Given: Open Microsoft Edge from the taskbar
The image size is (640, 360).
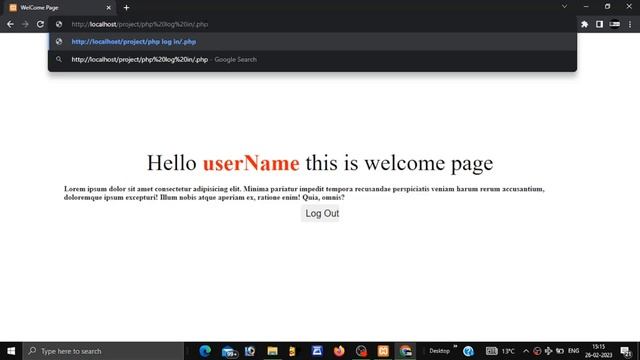Looking at the screenshot, I should [x=205, y=351].
